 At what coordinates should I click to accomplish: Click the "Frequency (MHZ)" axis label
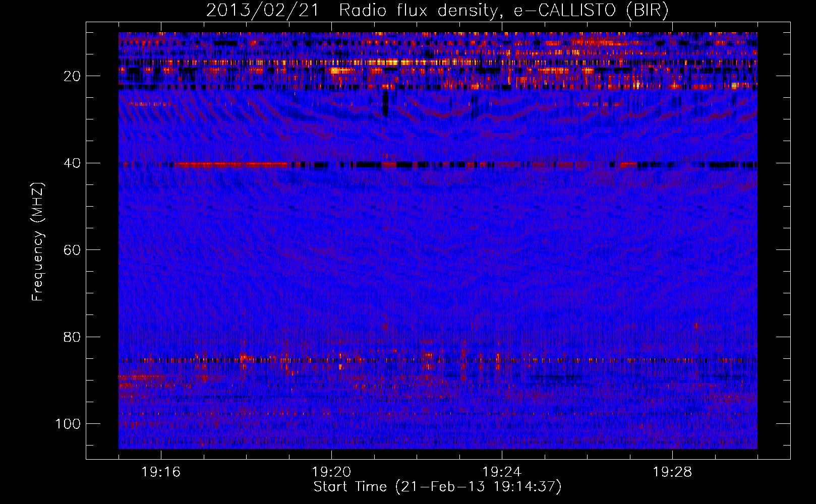point(38,242)
